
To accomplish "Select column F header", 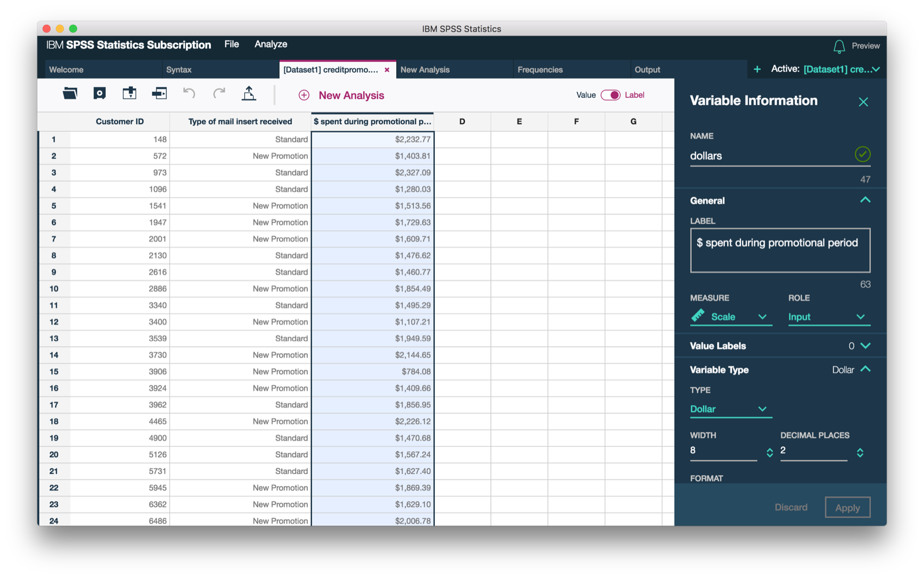I will (576, 122).
